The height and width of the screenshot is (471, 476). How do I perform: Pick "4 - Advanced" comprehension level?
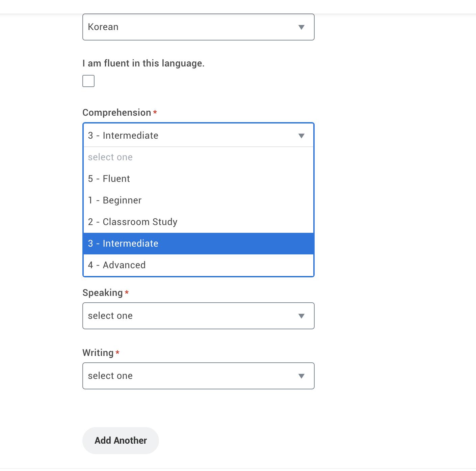pos(117,265)
